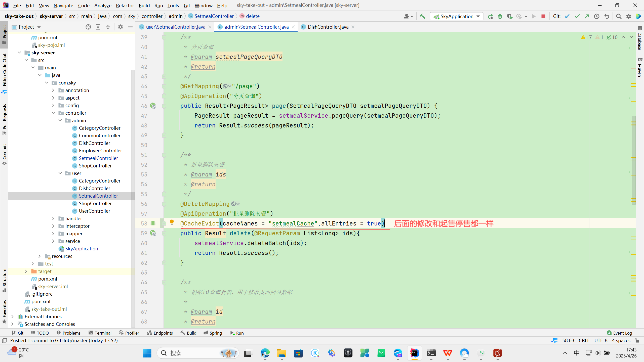The width and height of the screenshot is (644, 362).
Task: Open Git show history clock icon
Action: pyautogui.click(x=597, y=16)
